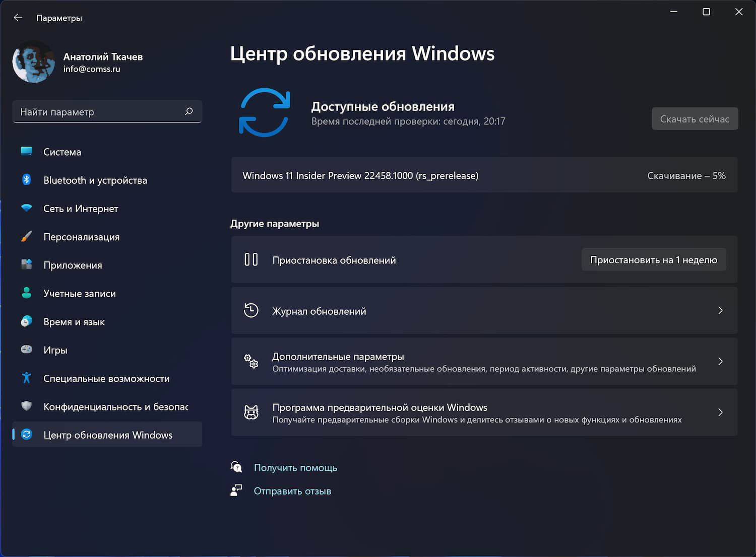This screenshot has height=557, width=756.
Task: Open Учетные записи section
Action: [80, 293]
